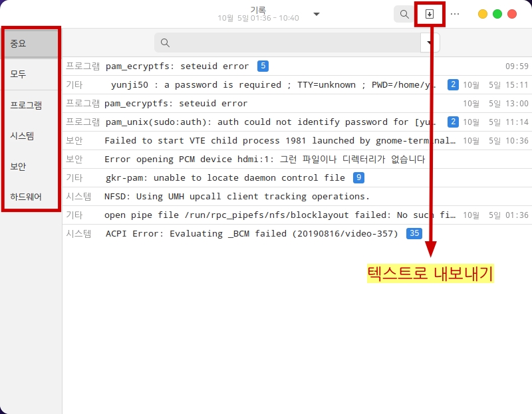Open the NFSD: Using UMH upcall log entry
This screenshot has width=532, height=414.
pyautogui.click(x=237, y=196)
